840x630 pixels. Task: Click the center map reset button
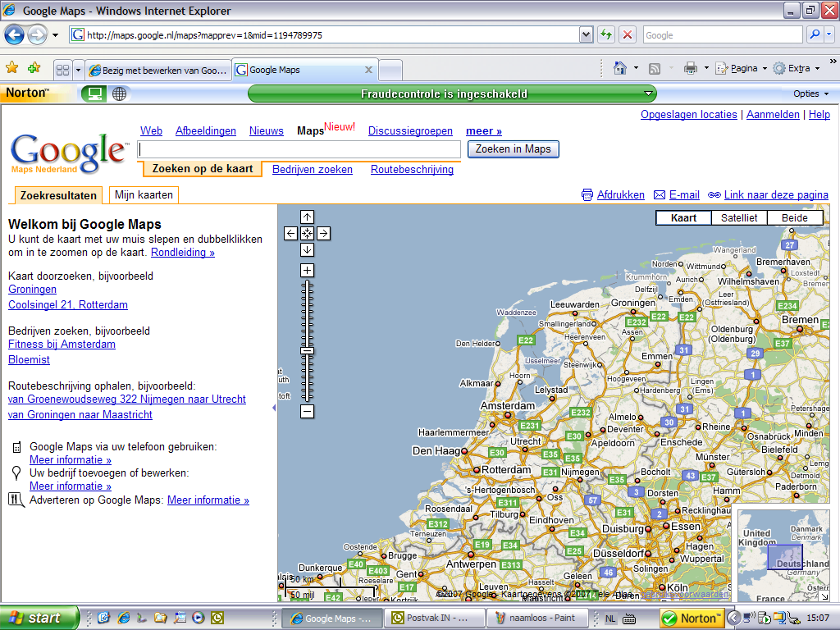pos(307,234)
